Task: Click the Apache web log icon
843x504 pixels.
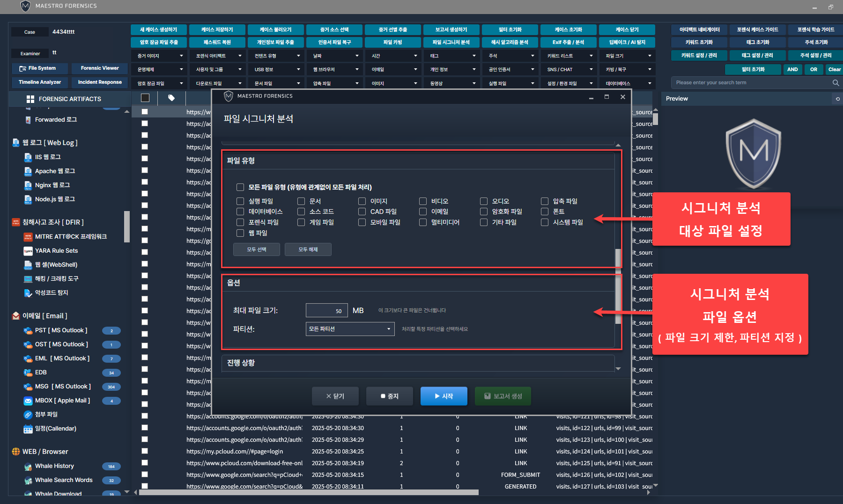Action: pyautogui.click(x=28, y=171)
